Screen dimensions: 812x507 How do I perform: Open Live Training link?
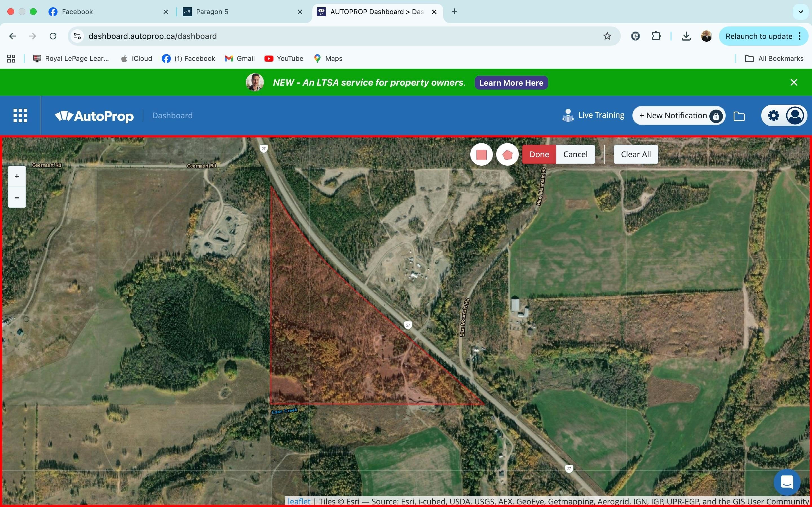click(593, 115)
